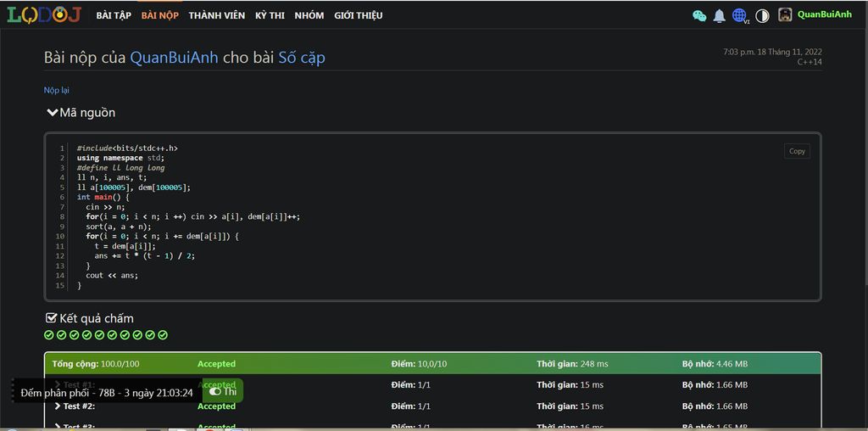This screenshot has width=868, height=431.
Task: Click the LQDOJ logo
Action: (44, 14)
